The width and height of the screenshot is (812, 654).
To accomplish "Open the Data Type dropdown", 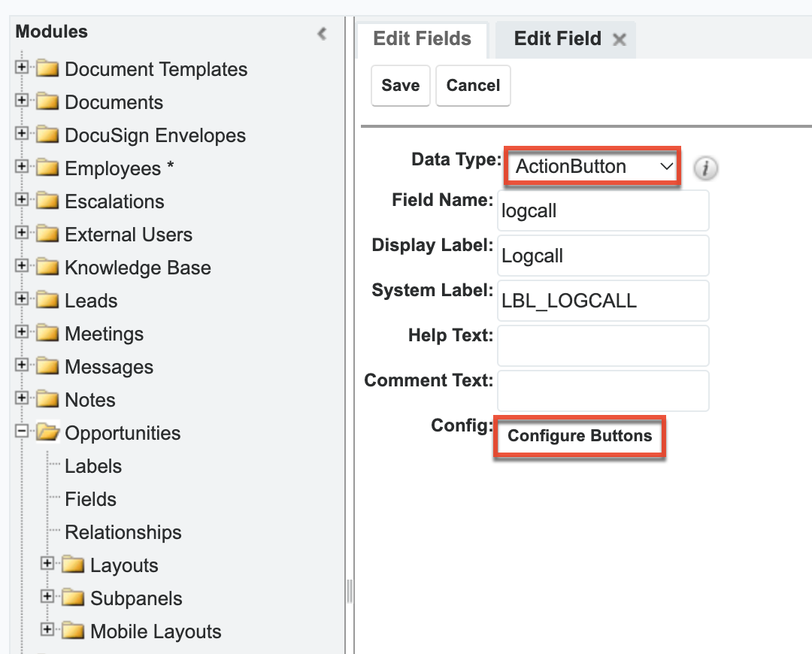I will click(x=592, y=166).
